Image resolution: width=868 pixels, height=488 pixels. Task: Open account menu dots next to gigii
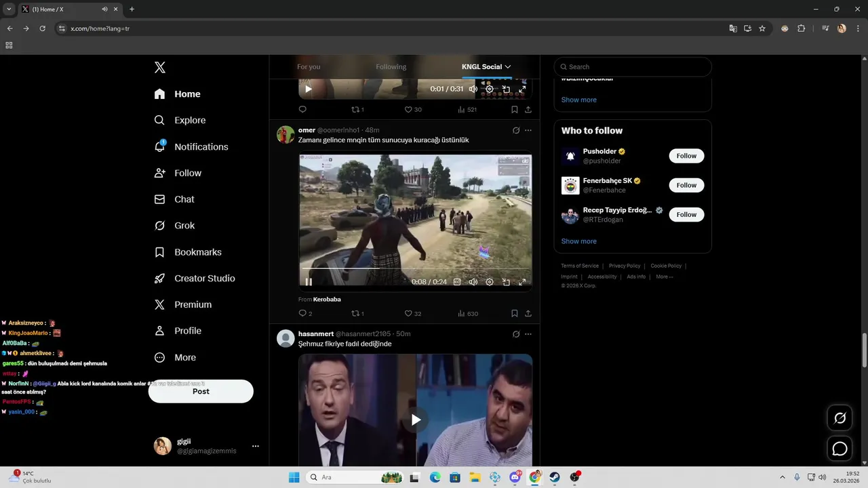[256, 446]
